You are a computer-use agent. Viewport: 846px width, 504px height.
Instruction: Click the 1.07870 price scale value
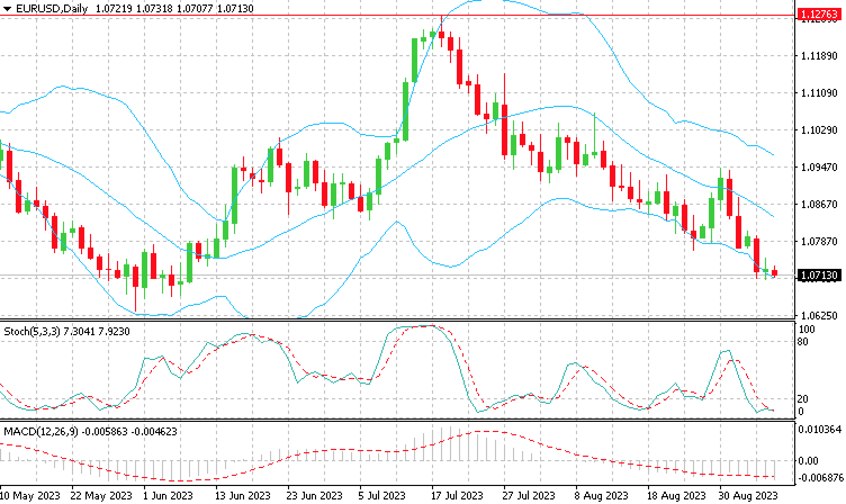point(819,241)
